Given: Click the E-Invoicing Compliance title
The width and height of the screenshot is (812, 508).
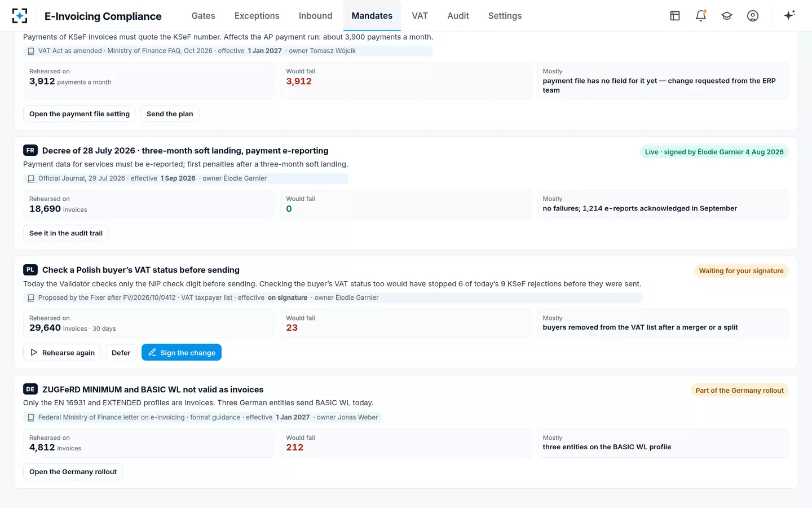Looking at the screenshot, I should (x=103, y=16).
